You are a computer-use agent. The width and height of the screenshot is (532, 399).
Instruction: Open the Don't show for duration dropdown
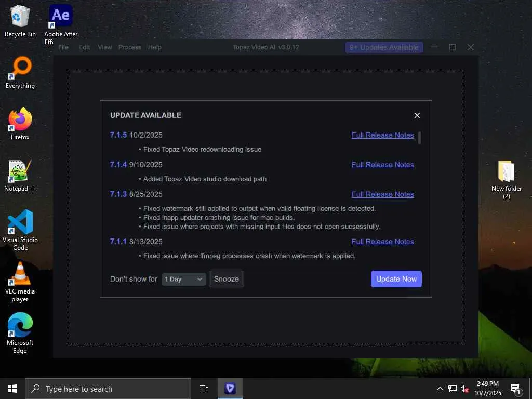point(184,279)
